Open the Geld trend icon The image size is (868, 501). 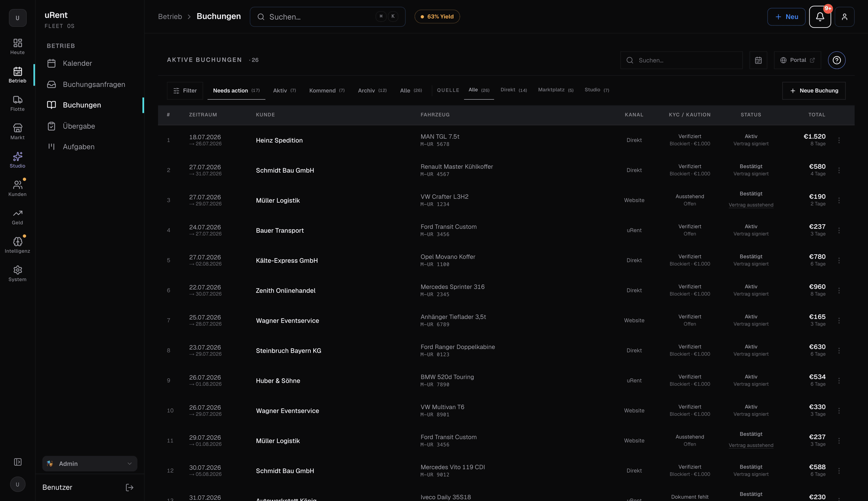tap(17, 217)
